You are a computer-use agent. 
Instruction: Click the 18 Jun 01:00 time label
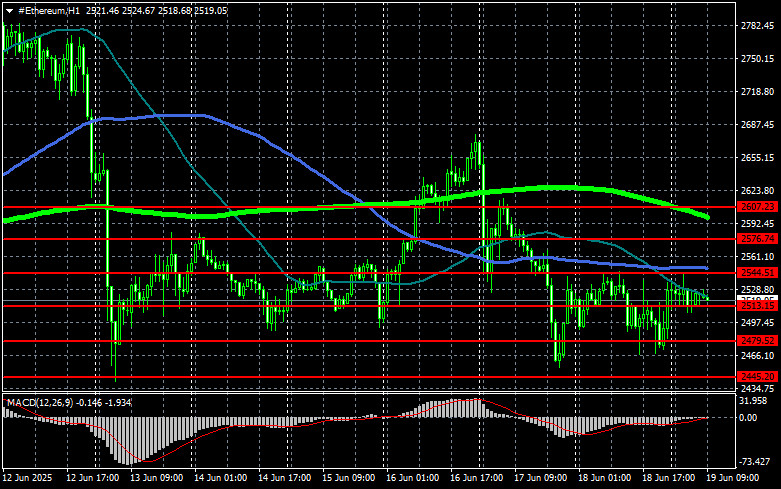point(605,478)
